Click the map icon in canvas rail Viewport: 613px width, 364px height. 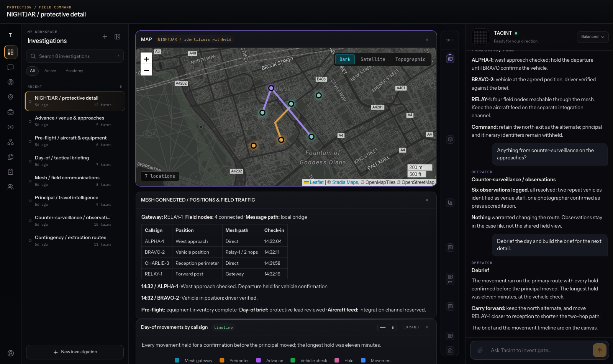coord(451,59)
